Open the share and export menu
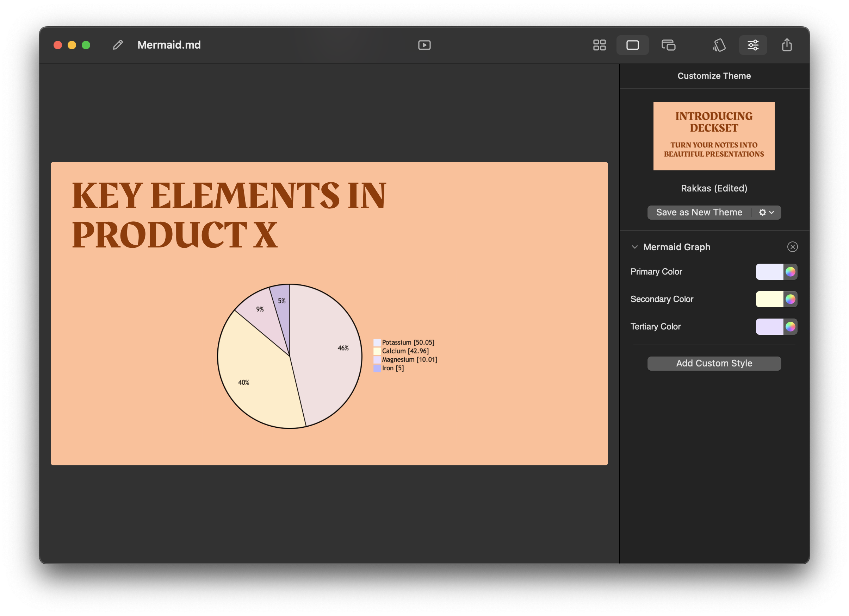 click(787, 45)
